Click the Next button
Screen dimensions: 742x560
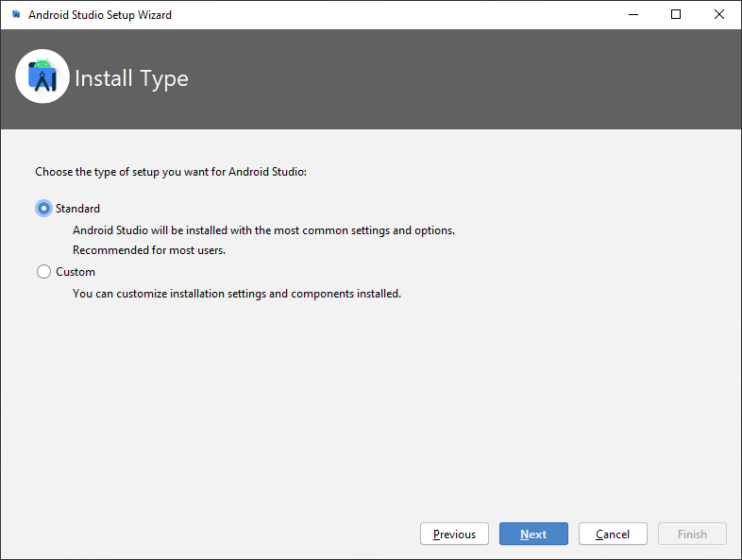pos(533,534)
